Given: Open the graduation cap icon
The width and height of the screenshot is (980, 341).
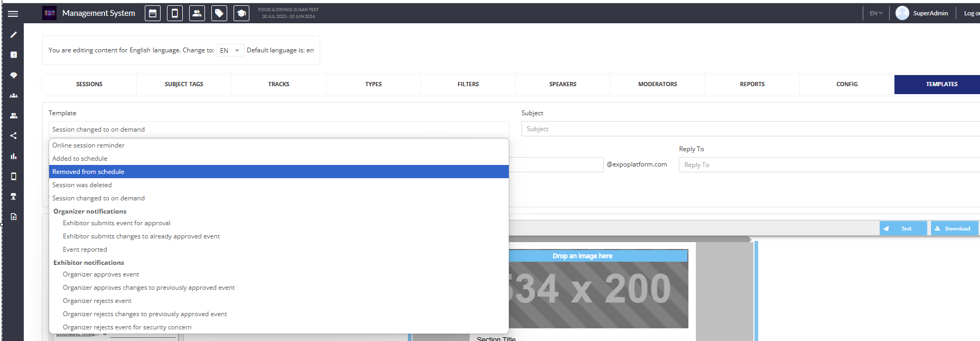Looking at the screenshot, I should 241,14.
